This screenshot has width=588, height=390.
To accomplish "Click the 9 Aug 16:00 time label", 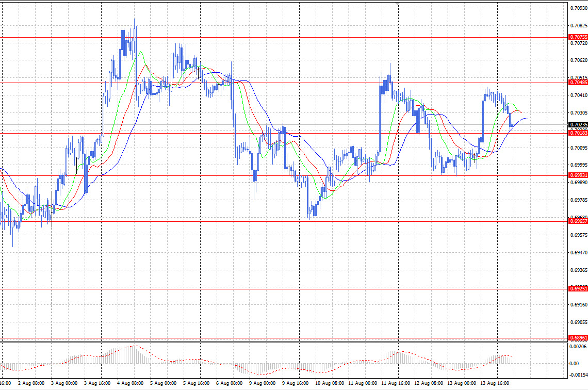I will [x=295, y=383].
